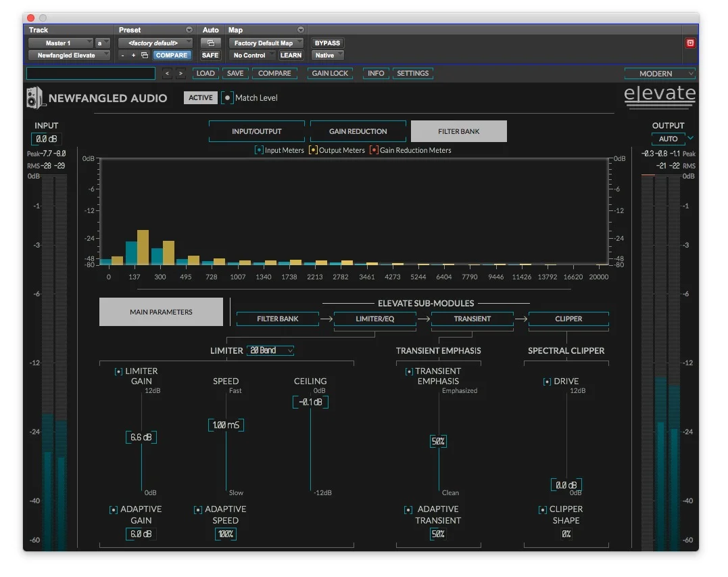Open the SETTINGS button
This screenshot has height=577, width=728.
[x=413, y=74]
